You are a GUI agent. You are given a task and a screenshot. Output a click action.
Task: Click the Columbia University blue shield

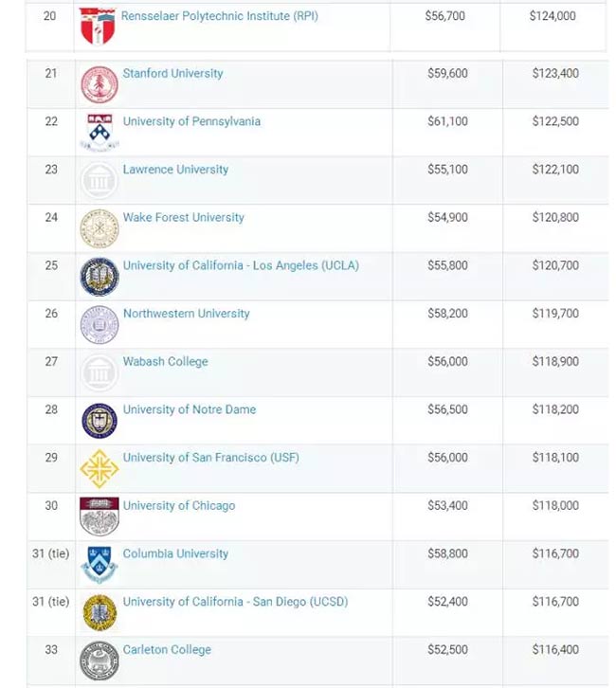tap(100, 565)
